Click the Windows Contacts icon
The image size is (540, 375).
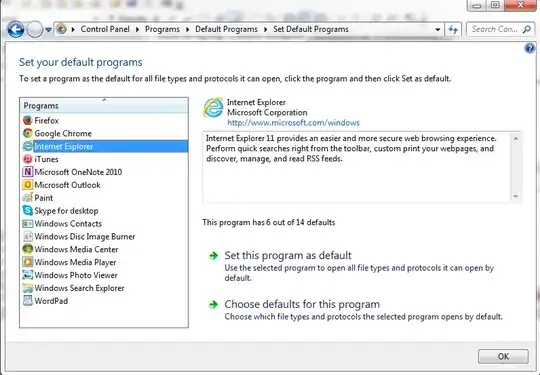coord(28,223)
